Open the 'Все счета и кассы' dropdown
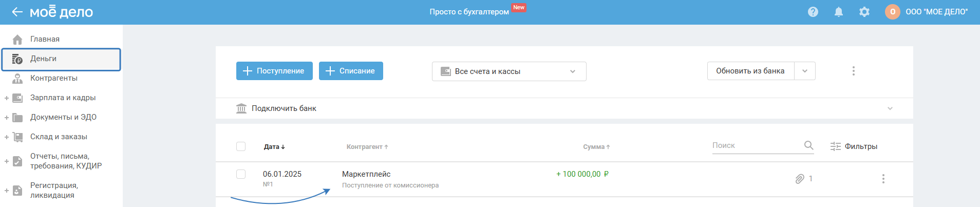 (x=508, y=71)
